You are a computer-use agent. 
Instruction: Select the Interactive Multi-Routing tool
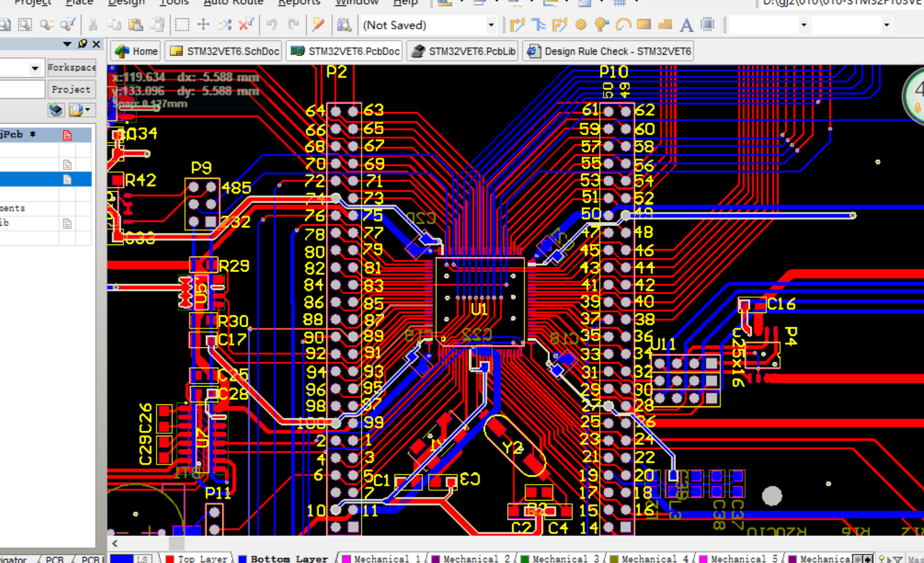point(560,25)
